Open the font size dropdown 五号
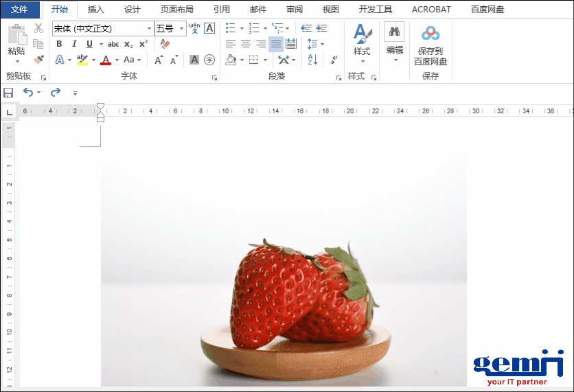574x392 pixels. point(182,29)
